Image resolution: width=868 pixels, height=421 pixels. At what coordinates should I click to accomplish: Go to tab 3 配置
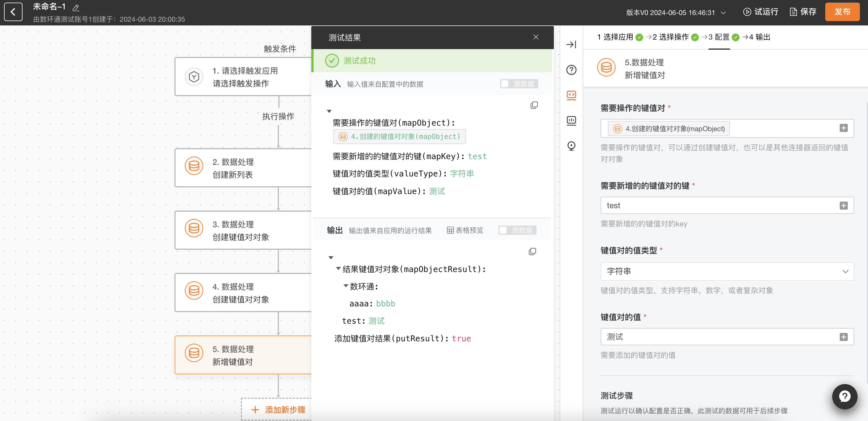point(723,37)
